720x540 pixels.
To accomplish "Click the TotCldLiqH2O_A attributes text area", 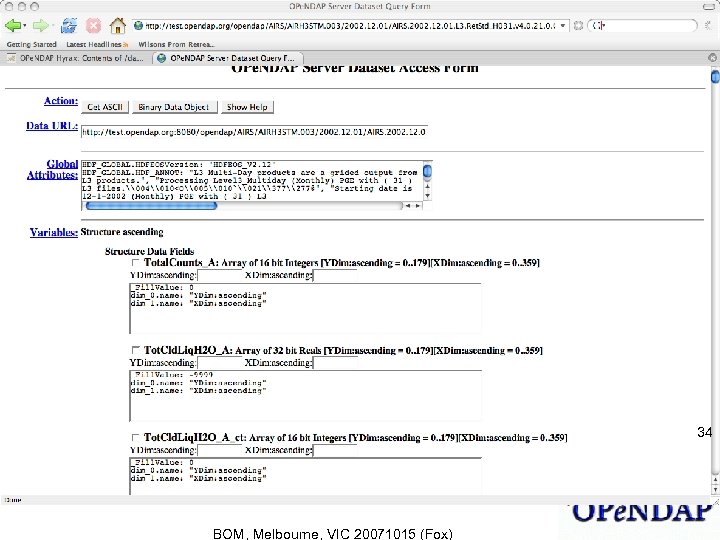I will point(305,395).
